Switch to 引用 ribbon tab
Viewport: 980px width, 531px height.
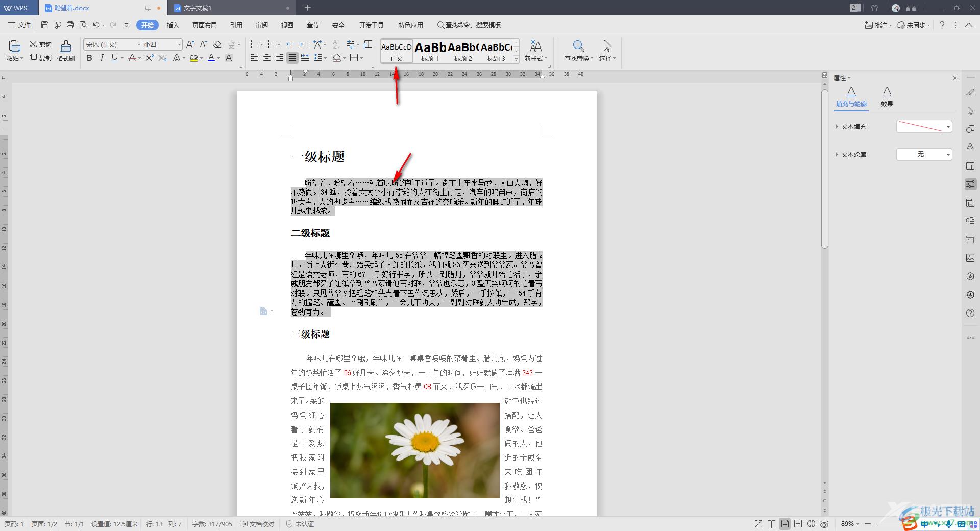tap(236, 25)
